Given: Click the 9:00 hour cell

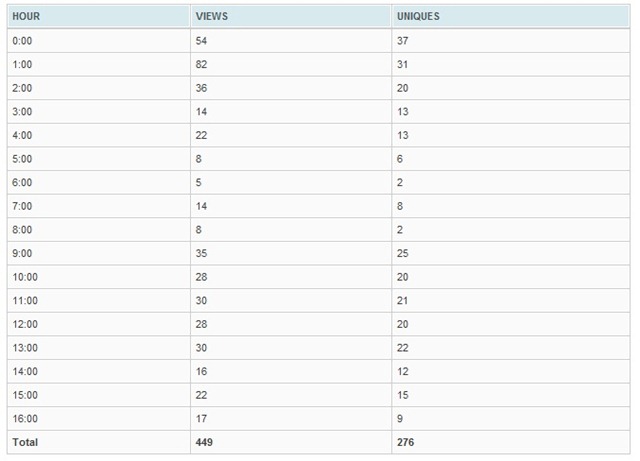Looking at the screenshot, I should pyautogui.click(x=22, y=253).
